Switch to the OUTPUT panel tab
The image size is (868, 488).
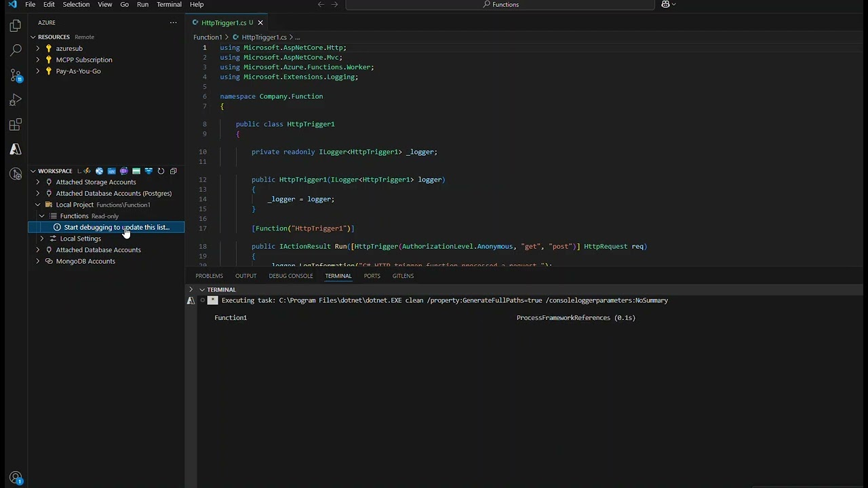[x=245, y=276]
